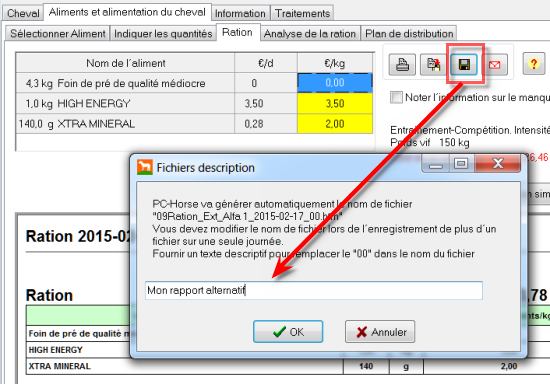Open the Information tab
Viewport: 550px width, 384px height.
240,13
